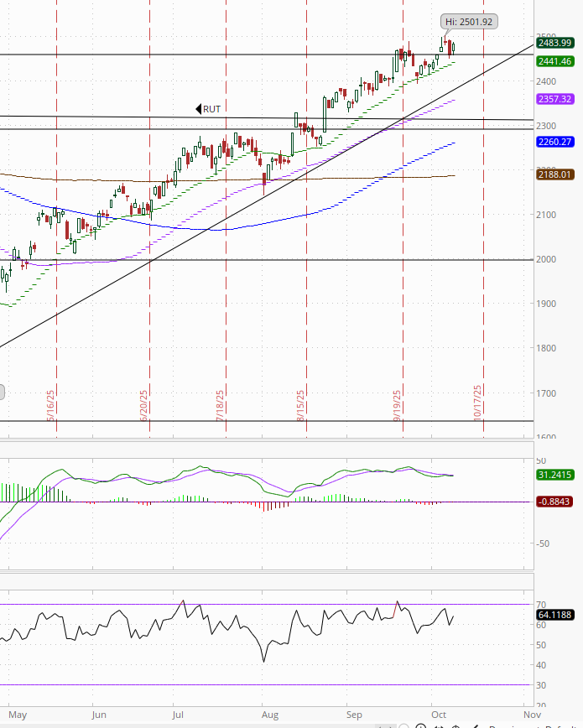Click the Aug label on time axis
This screenshot has width=583, height=728.
click(x=270, y=715)
